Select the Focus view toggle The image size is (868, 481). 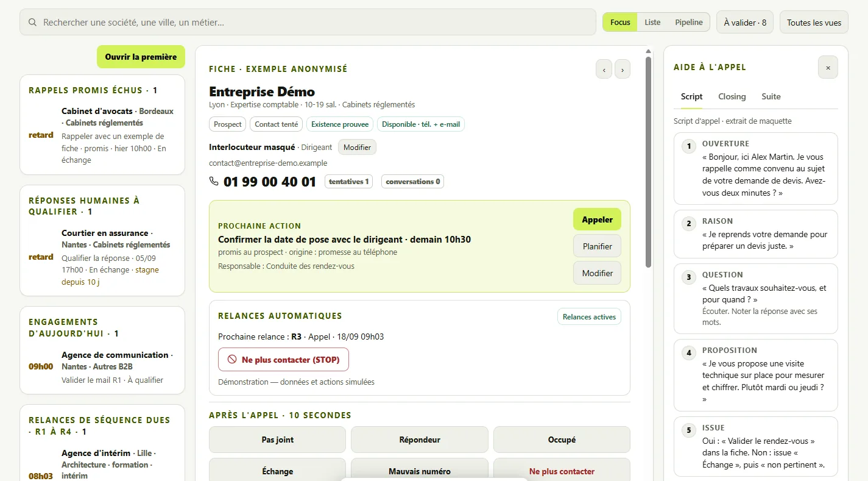[x=620, y=23]
